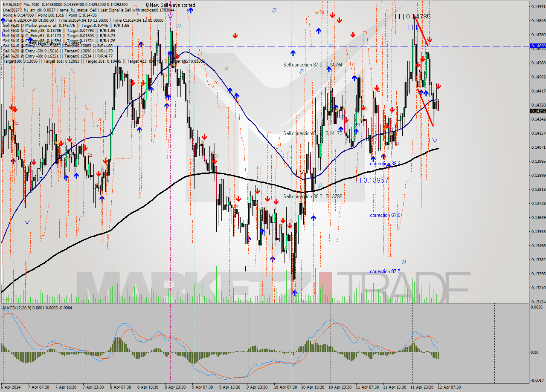Click the 0.13985 price axis value
Image resolution: width=546 pixels, height=392 pixels.
tap(538, 161)
